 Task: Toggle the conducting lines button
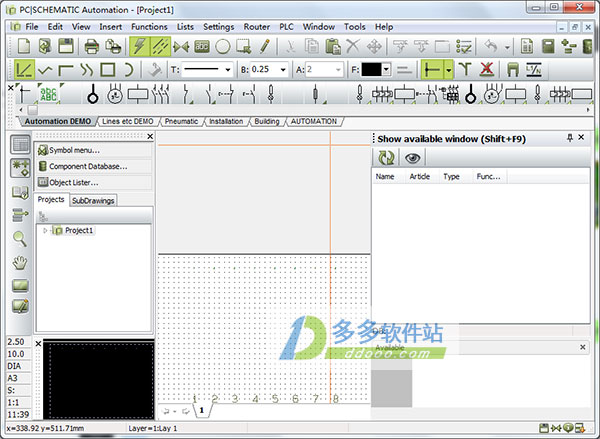pyautogui.click(x=432, y=70)
